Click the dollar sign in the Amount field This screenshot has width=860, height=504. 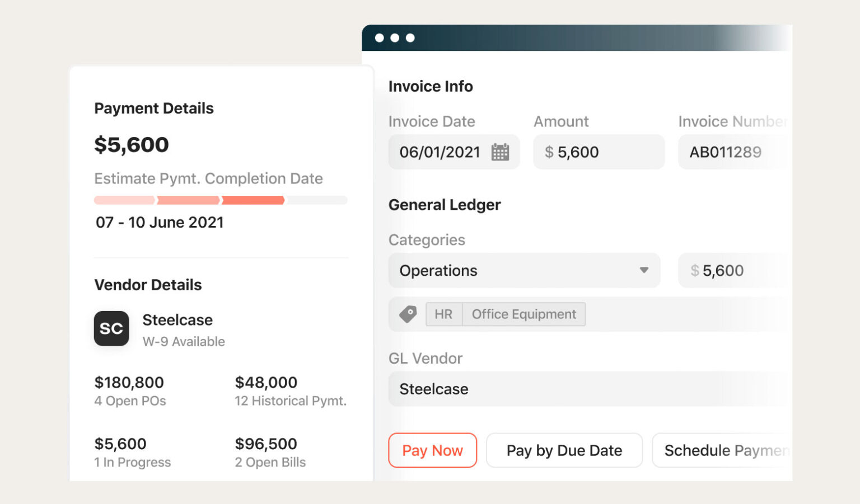coord(549,152)
